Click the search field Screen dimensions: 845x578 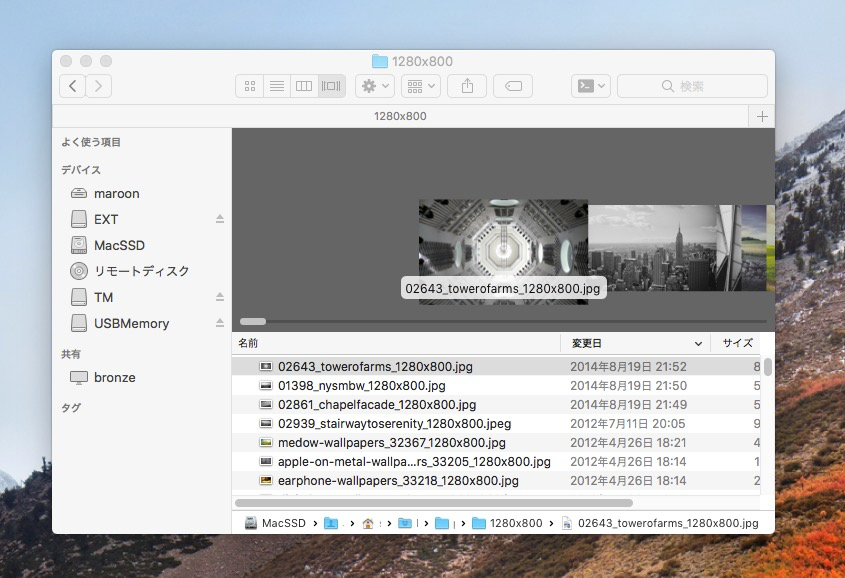[x=692, y=86]
